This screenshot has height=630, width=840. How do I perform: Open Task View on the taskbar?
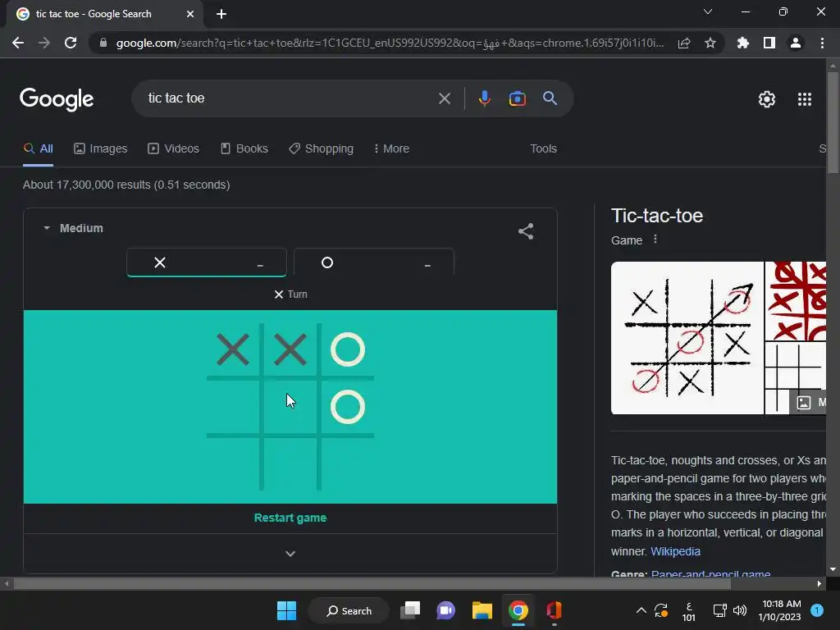pos(410,610)
